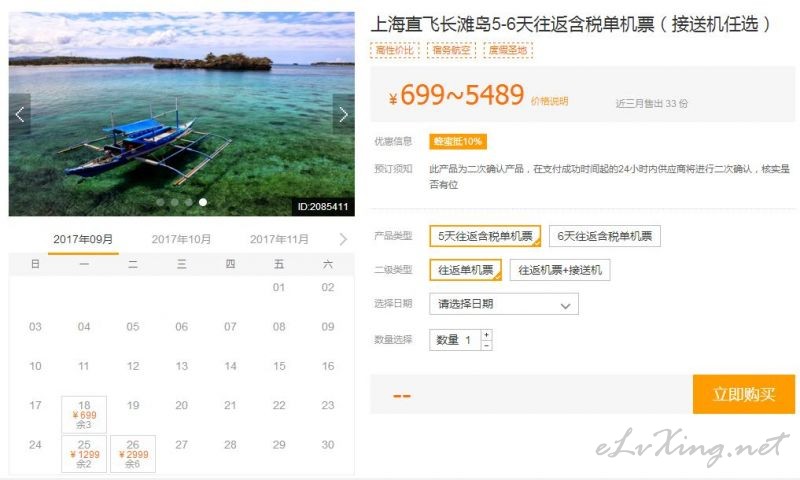Click the 蜂蜜抵10% discount badge
Viewport: 800px width, 480px height.
(458, 141)
